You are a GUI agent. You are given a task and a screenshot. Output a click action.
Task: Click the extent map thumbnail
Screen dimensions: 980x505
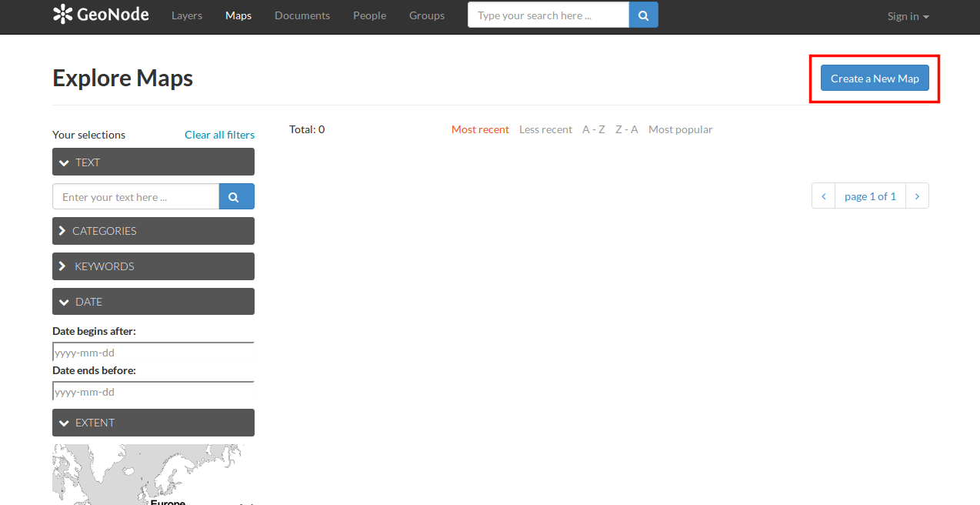click(146, 474)
